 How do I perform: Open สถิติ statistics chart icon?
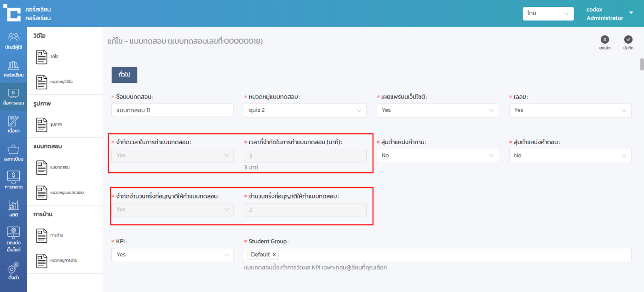(13, 209)
